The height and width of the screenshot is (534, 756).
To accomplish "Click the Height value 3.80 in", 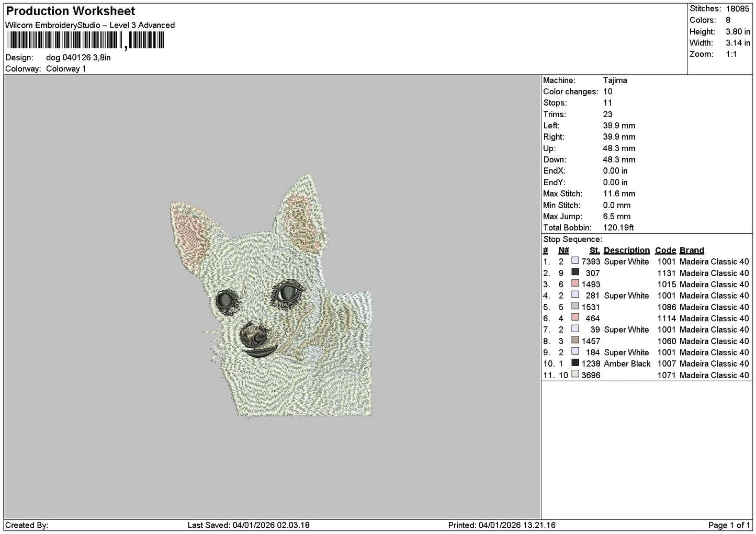I will pos(738,31).
